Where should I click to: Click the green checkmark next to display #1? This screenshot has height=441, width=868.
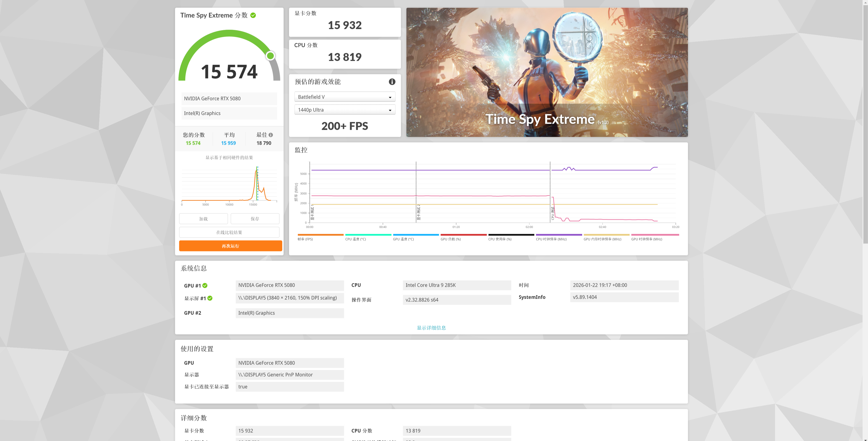coord(210,298)
